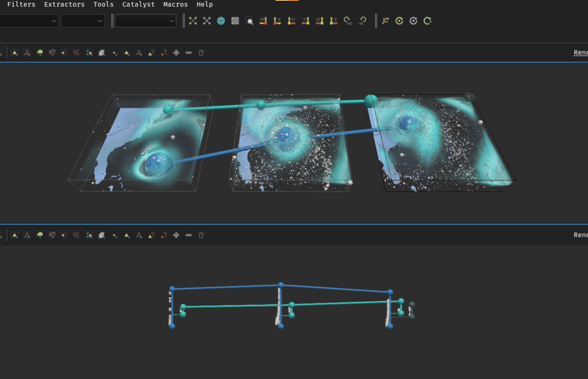Open the Filters menu
Image resolution: width=588 pixels, height=379 pixels.
[x=21, y=4]
